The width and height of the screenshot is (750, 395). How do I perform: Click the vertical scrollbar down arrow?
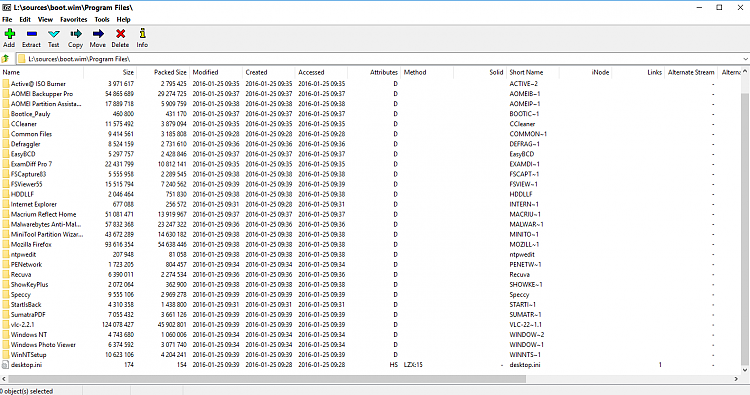point(745,370)
